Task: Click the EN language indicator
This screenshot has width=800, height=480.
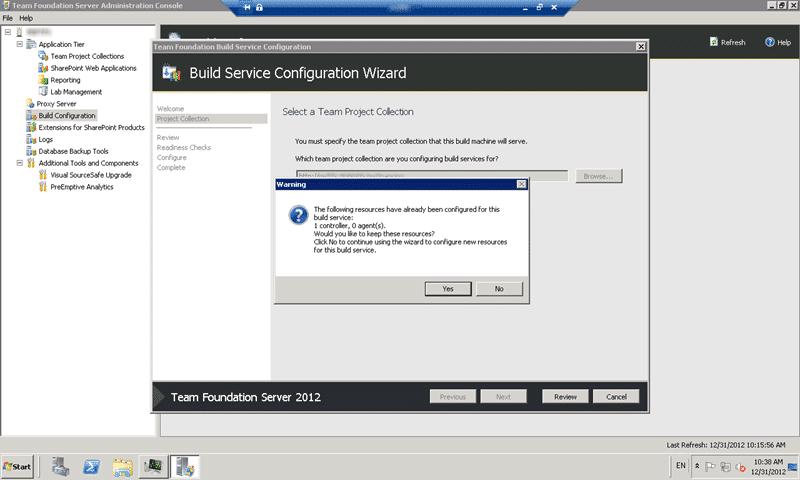Action: (x=681, y=465)
